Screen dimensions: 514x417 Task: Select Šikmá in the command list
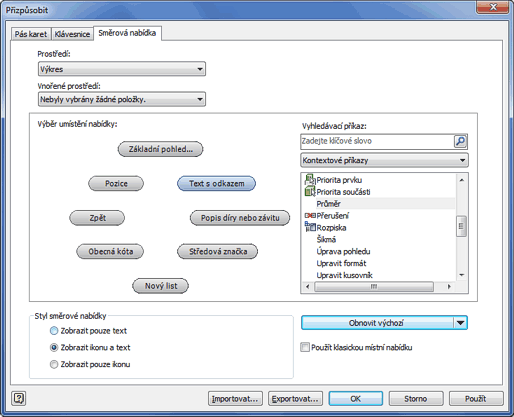point(326,239)
